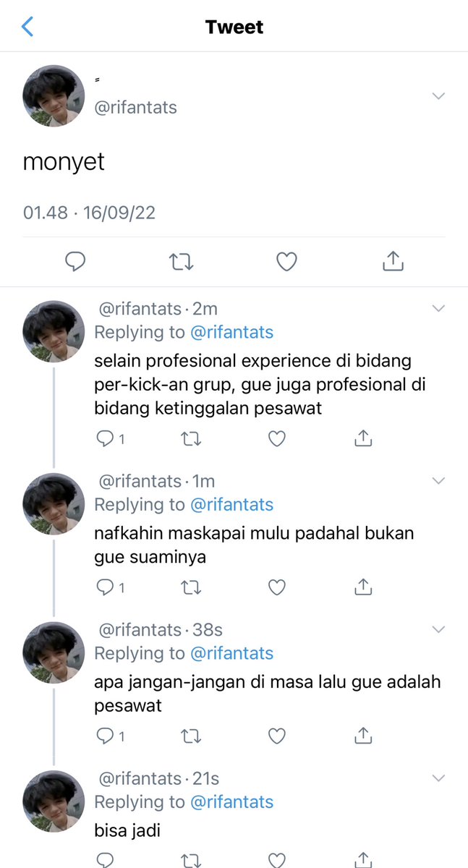Like the 'ketinggalan pesawat' reply
Screen dimensions: 468x868
pyautogui.click(x=276, y=438)
